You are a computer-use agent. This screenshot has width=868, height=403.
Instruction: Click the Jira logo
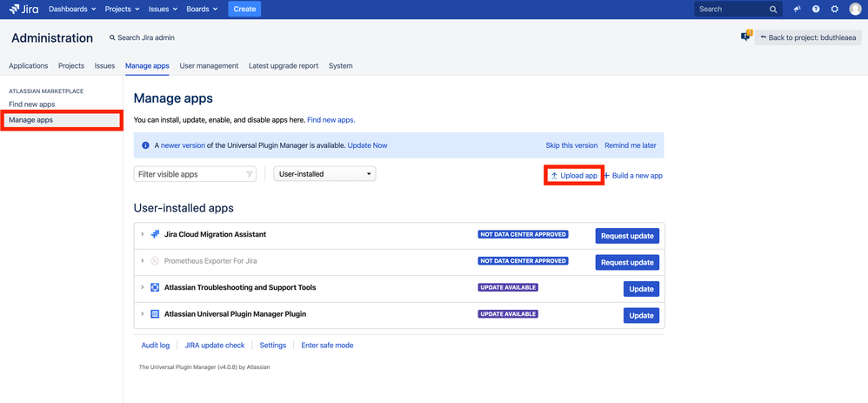(23, 9)
